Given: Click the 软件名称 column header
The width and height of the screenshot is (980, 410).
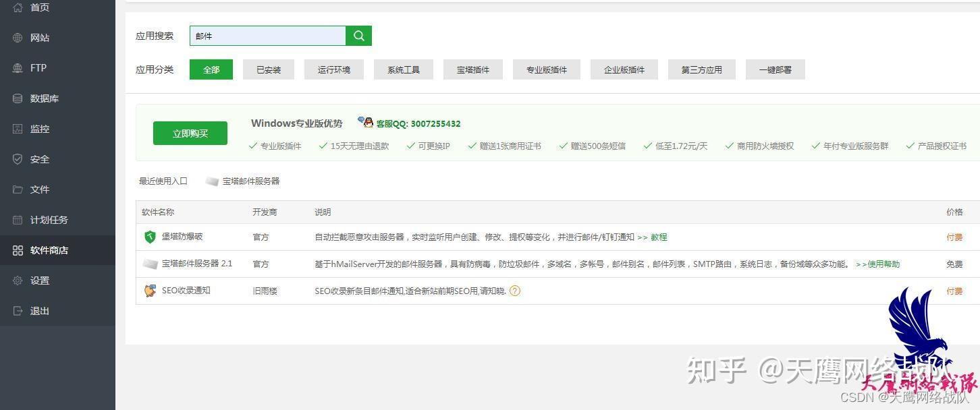Looking at the screenshot, I should (158, 212).
